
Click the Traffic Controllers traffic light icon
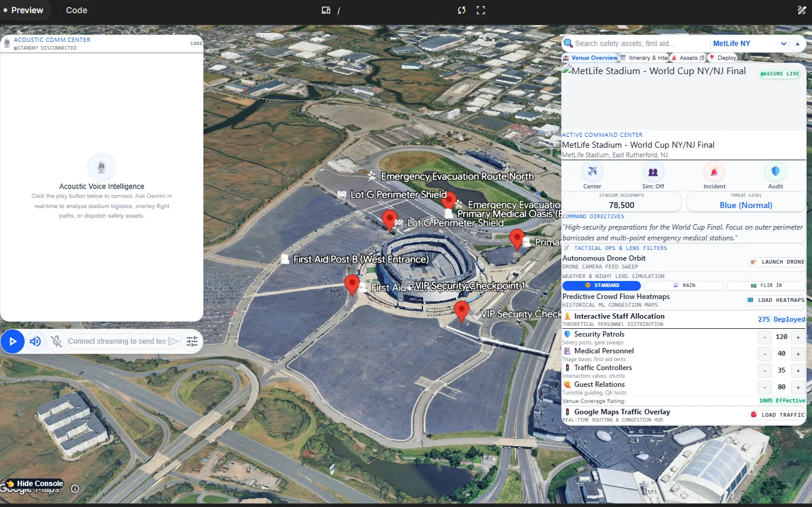tap(567, 368)
